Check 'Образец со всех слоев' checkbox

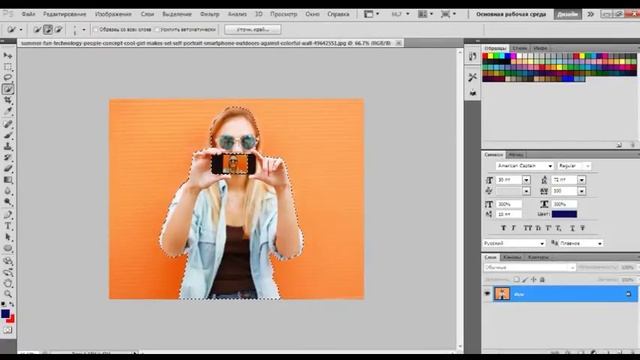pos(96,29)
